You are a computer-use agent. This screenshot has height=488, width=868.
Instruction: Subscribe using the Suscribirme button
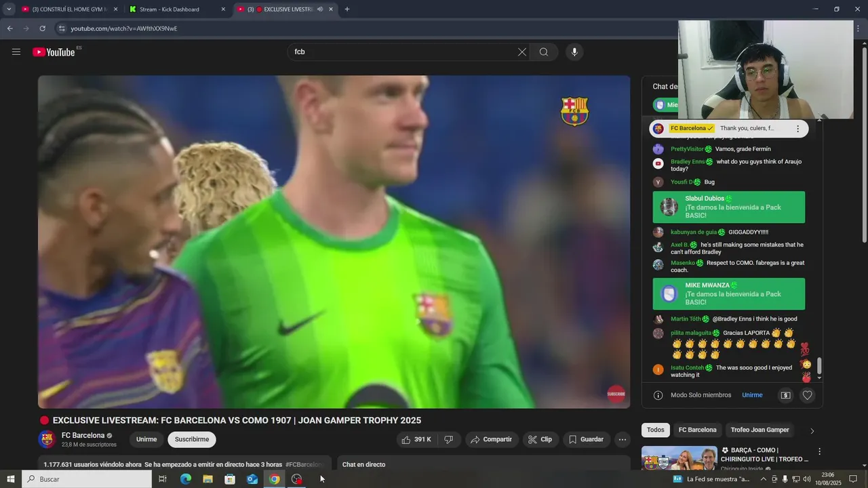[x=192, y=440]
